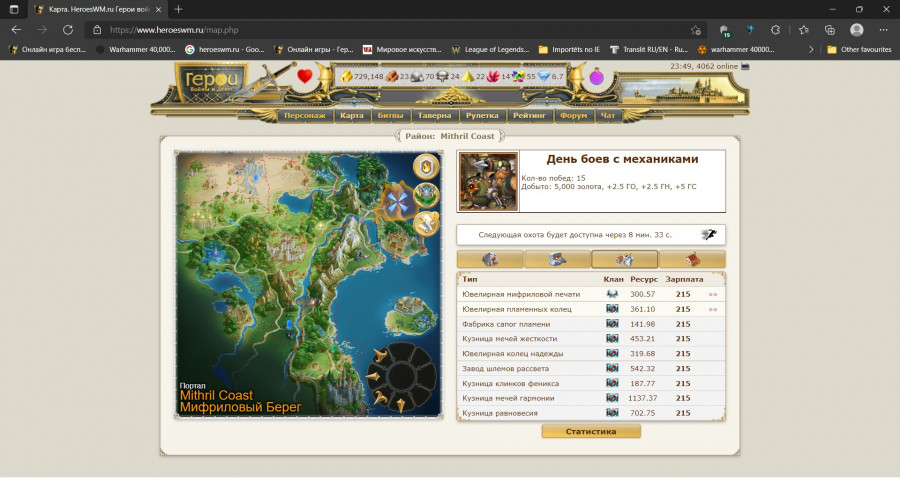Viewport: 900px width, 483px height.
Task: Click the red heart health icon
Action: point(305,76)
